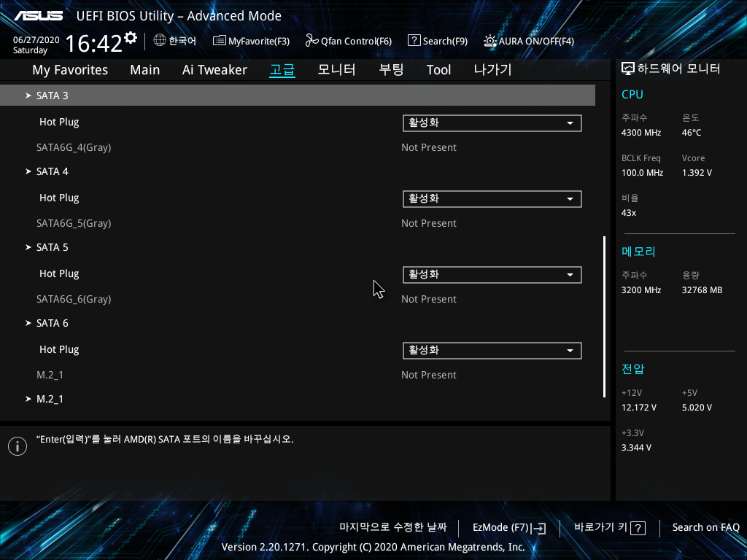Open the 부팅 (Boot) tab
The height and width of the screenshot is (560, 747).
coord(391,69)
